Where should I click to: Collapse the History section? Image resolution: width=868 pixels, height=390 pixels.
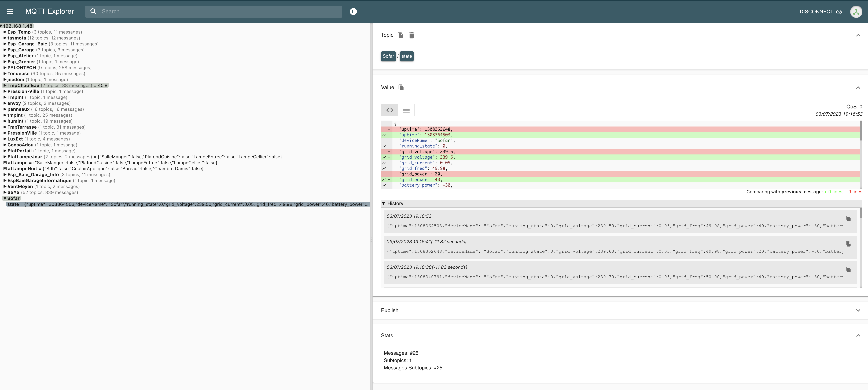click(383, 203)
